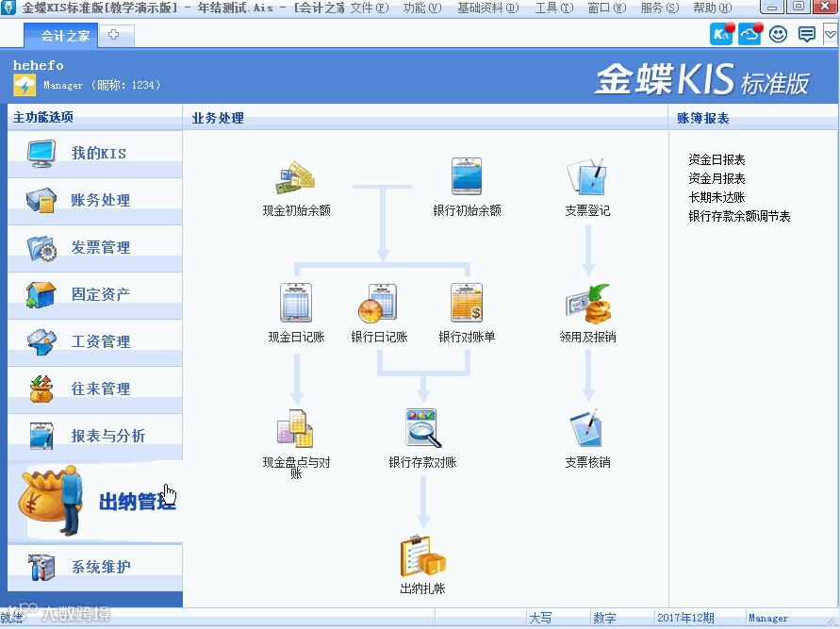
Task: Expand the toolbar dropdown arrow at the right edge
Action: click(x=831, y=35)
